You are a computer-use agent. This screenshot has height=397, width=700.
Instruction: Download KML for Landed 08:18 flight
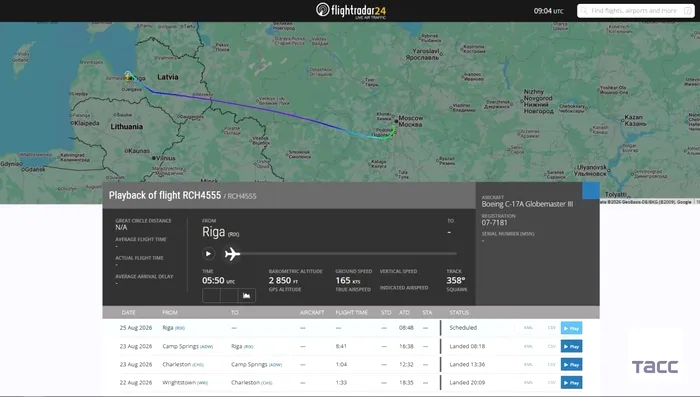click(x=528, y=347)
